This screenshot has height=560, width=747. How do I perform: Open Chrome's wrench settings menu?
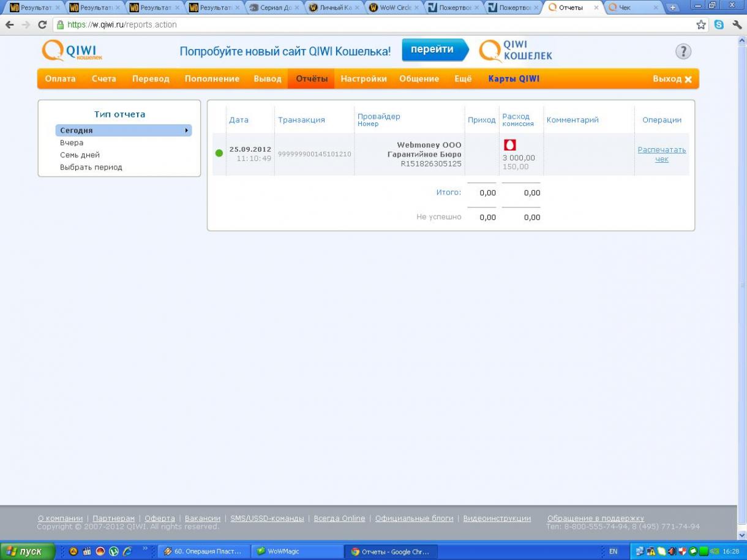point(737,25)
